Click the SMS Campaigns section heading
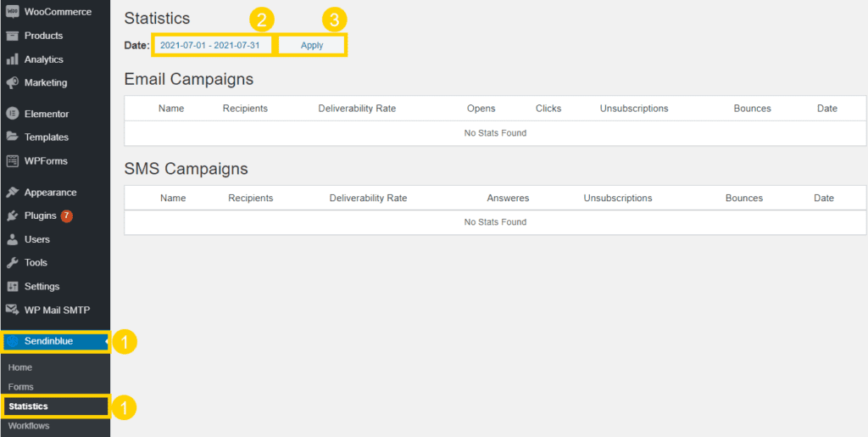 point(186,168)
